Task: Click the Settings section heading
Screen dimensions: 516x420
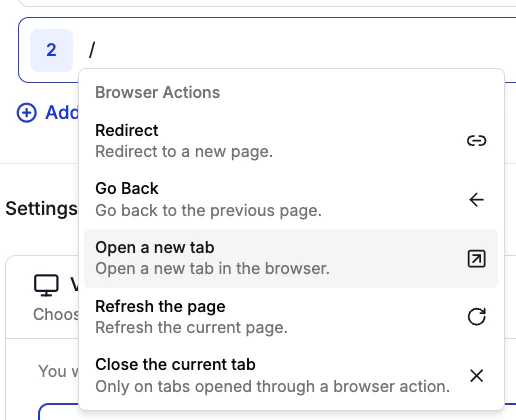Action: coord(41,209)
